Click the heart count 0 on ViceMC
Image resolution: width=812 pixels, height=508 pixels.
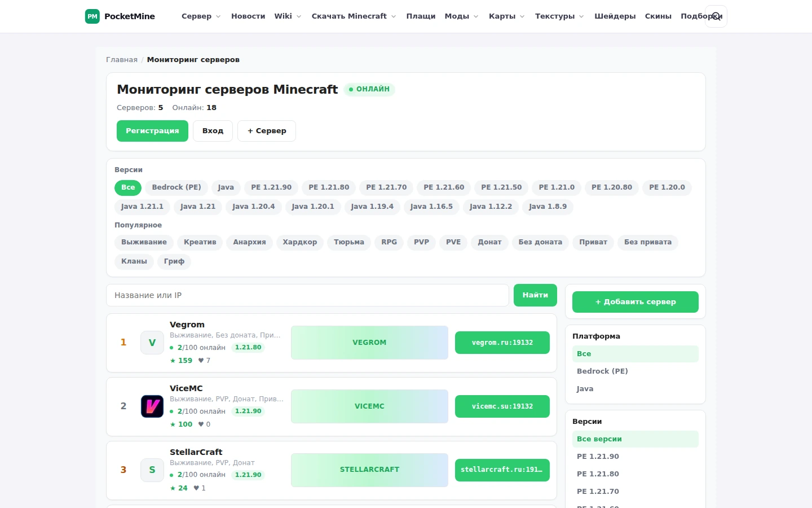205,424
